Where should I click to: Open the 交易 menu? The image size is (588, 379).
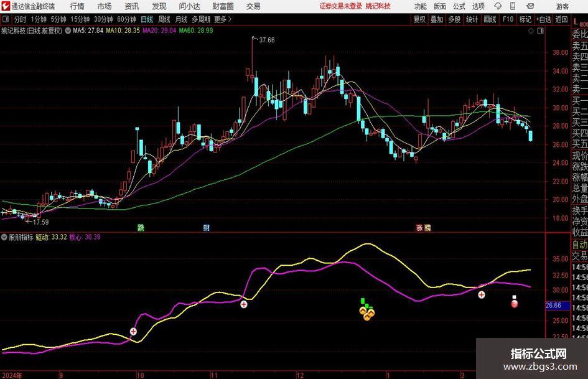coord(253,6)
